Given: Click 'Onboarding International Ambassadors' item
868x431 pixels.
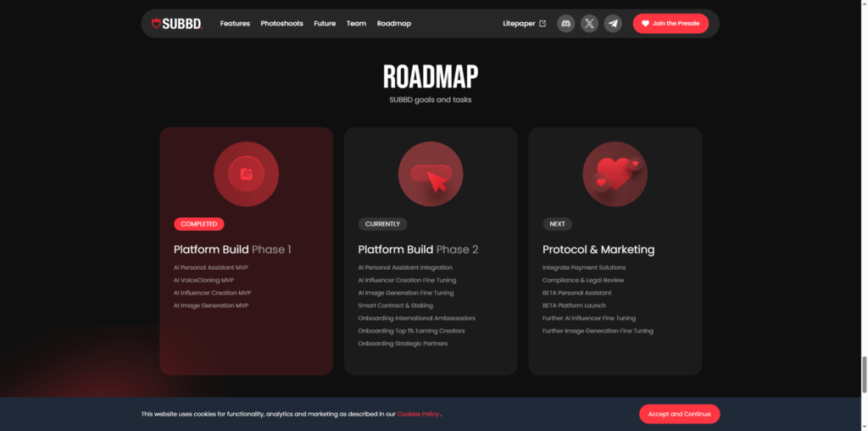Looking at the screenshot, I should 417,318.
